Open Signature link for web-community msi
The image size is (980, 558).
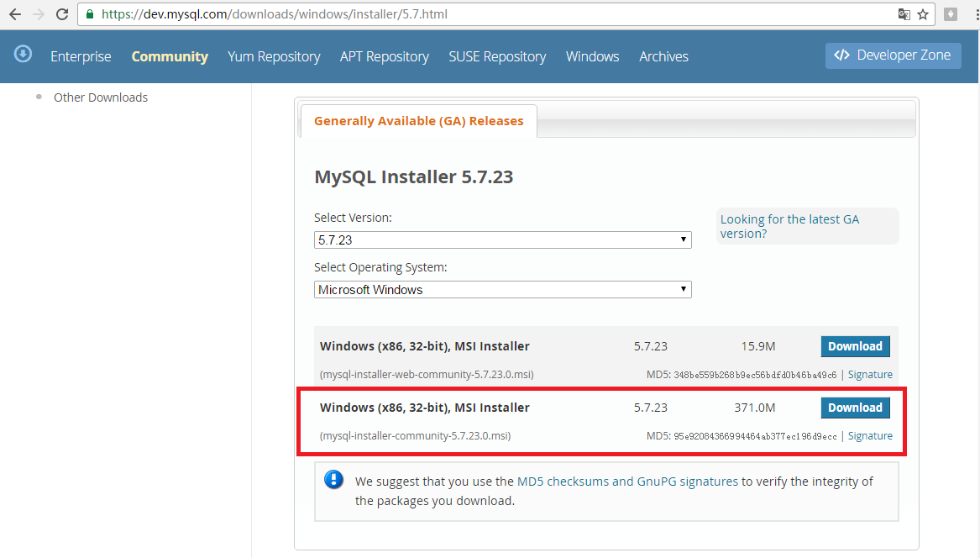(x=870, y=375)
